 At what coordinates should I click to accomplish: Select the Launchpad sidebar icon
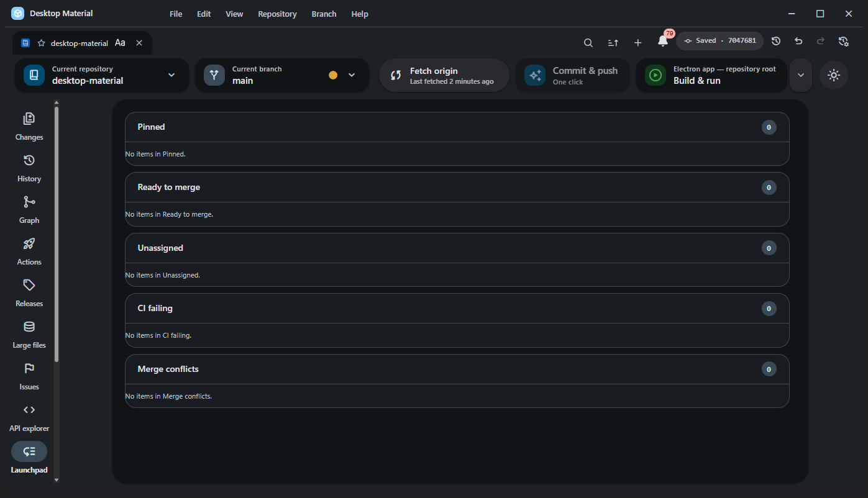point(29,451)
